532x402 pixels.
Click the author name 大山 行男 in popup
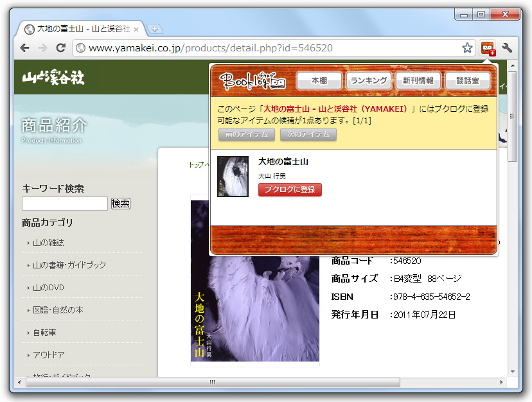272,177
